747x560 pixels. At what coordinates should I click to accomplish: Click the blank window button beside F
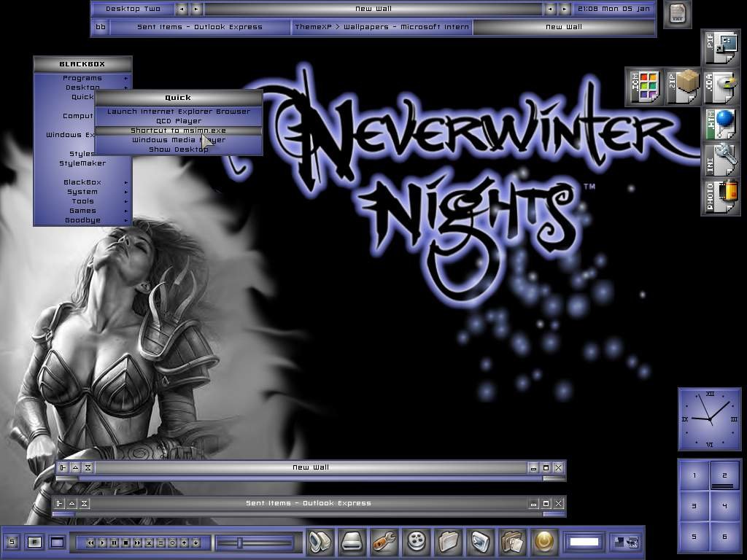(x=57, y=542)
